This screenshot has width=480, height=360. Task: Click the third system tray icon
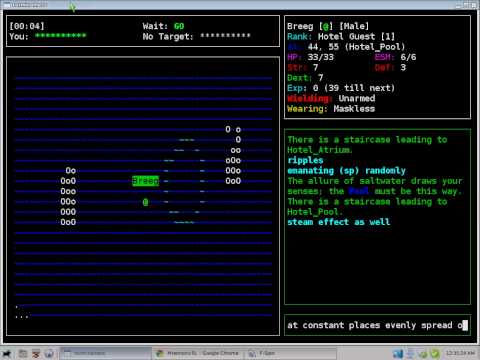click(423, 353)
